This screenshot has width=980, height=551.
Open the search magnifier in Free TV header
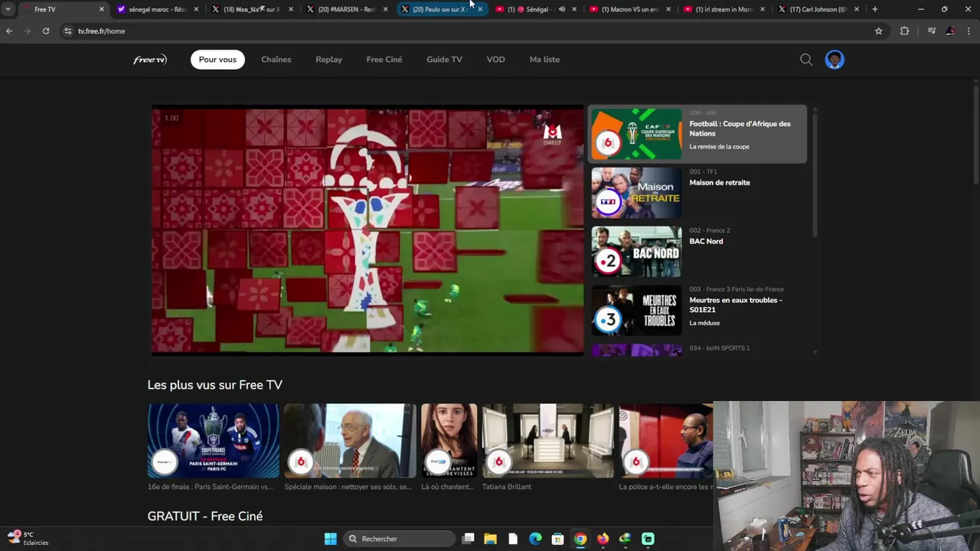806,60
